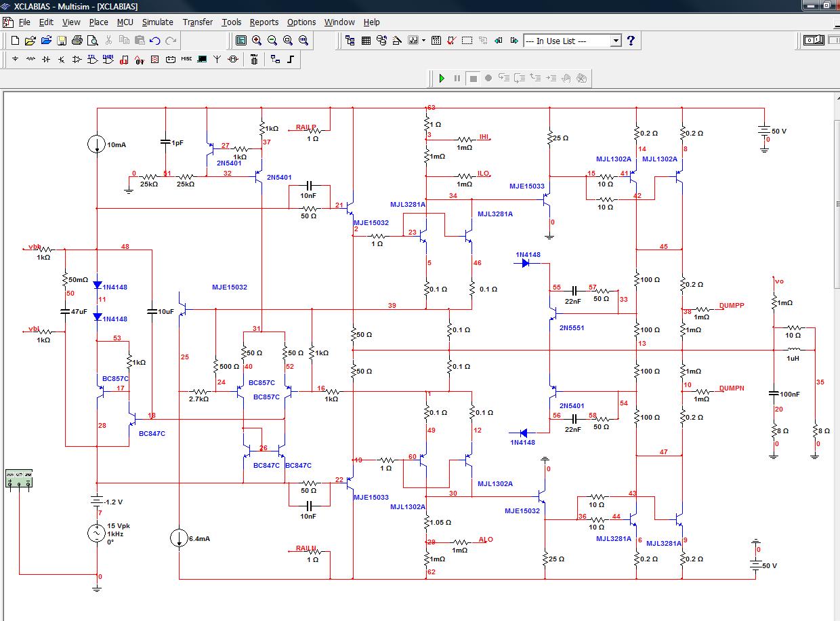The height and width of the screenshot is (621, 840).
Task: Zoom in on the schematic
Action: pos(257,41)
